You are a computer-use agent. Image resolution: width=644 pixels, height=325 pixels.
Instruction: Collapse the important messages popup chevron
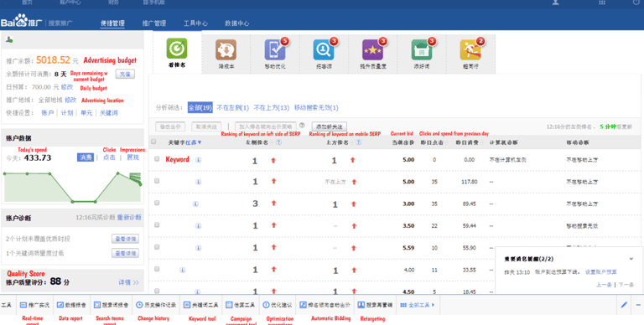[631, 259]
